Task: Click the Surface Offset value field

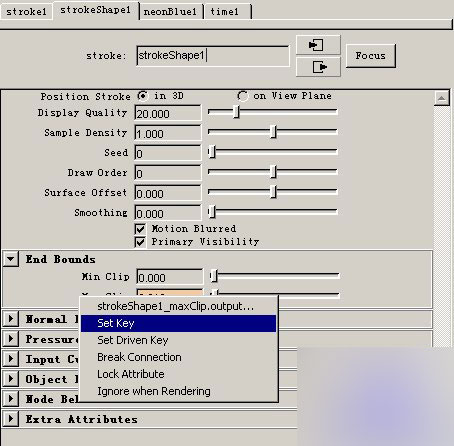Action: (x=168, y=193)
